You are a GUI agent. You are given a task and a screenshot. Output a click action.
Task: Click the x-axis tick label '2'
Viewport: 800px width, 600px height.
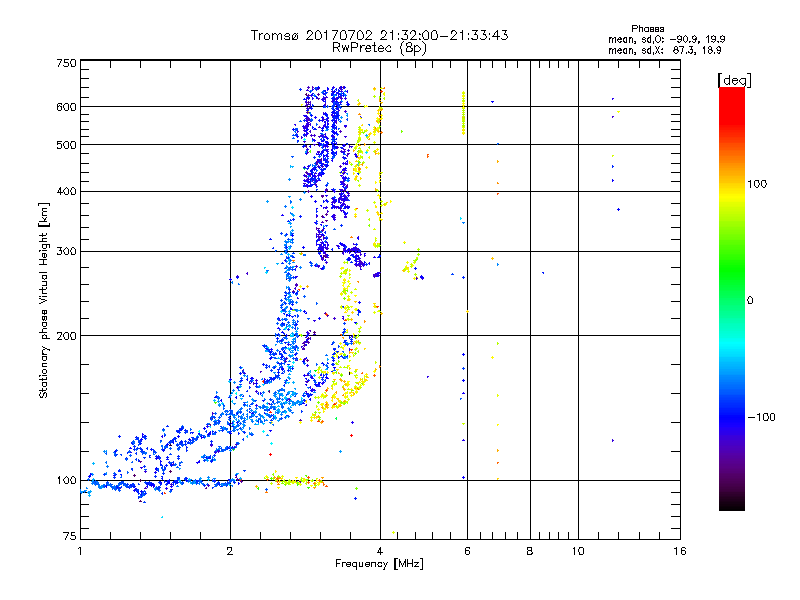point(230,551)
